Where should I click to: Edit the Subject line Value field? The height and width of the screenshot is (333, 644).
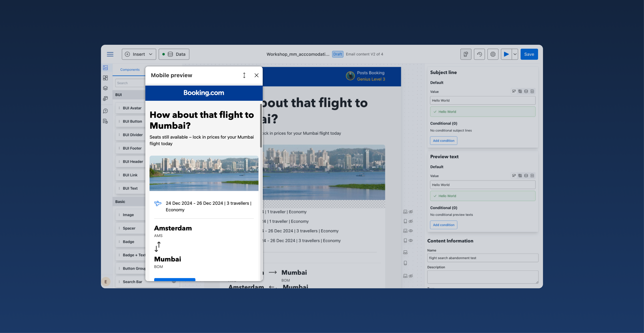coord(483,101)
